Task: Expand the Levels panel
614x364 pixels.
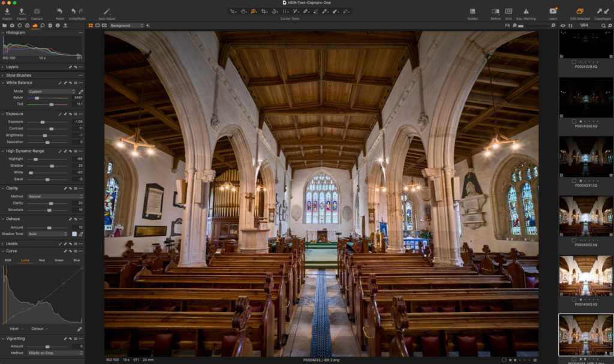Action: (3, 243)
